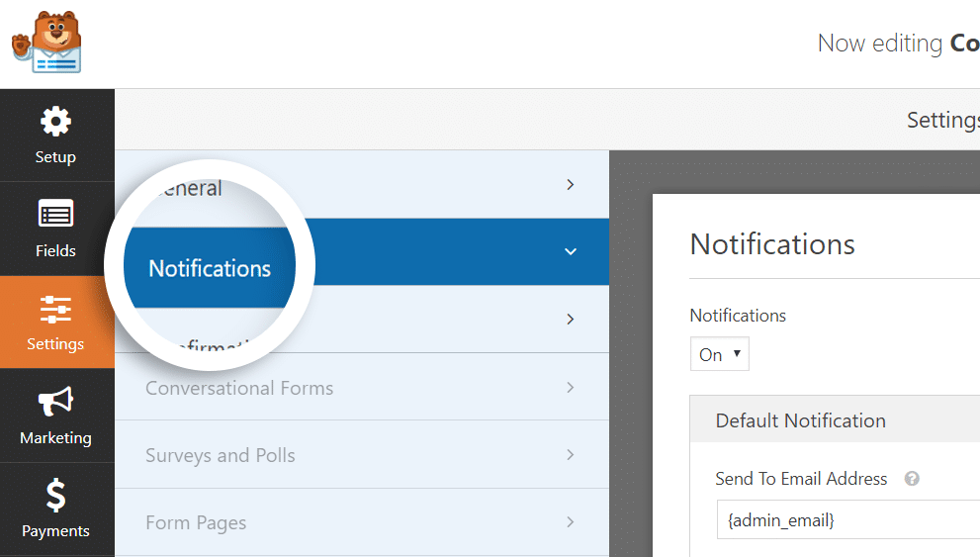Click the Notifications panel heading
This screenshot has width=980, height=557.
(772, 244)
